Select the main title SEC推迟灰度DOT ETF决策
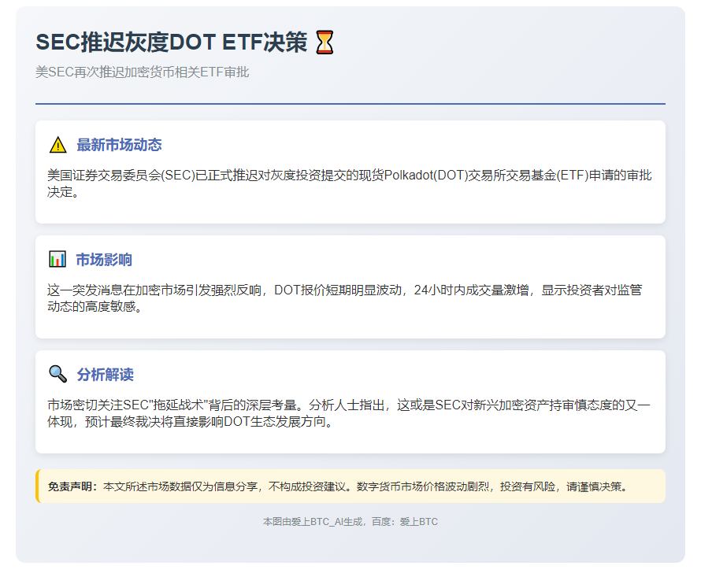This screenshot has height=588, width=701. point(171,43)
